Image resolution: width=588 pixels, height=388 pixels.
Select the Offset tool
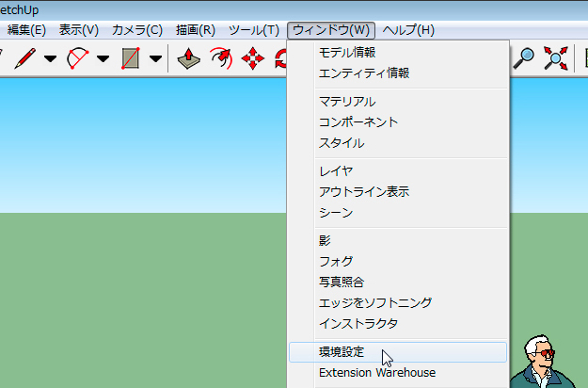221,58
